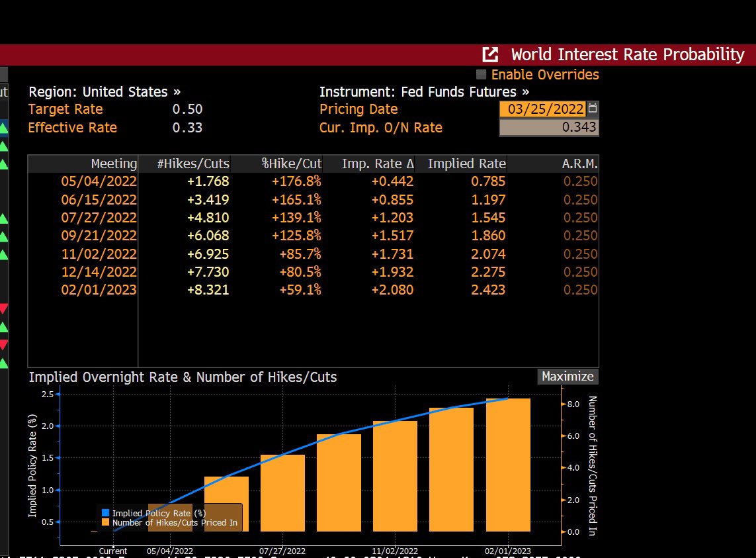This screenshot has height=558, width=756.
Task: Select the 05/04/2022 meeting row
Action: (314, 181)
